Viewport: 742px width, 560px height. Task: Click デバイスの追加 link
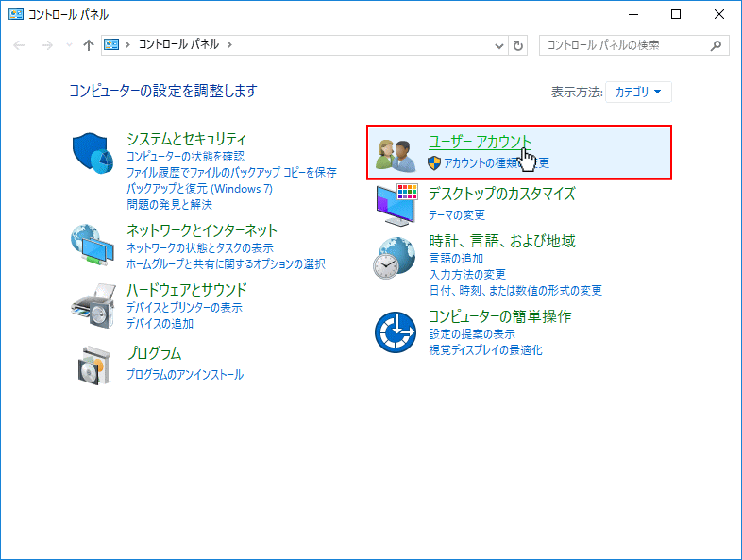tap(160, 324)
